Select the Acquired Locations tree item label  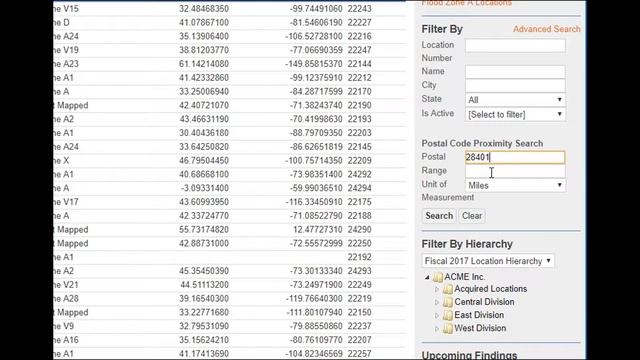point(491,289)
